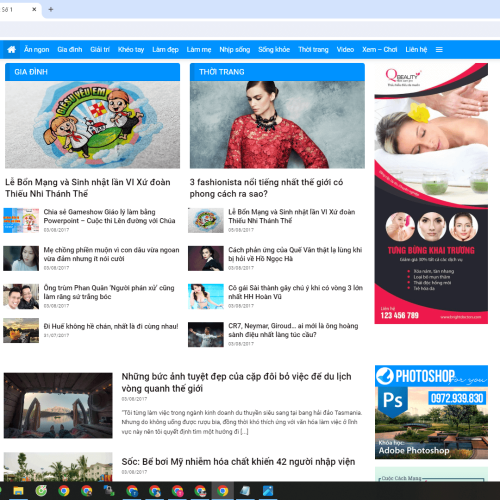Navigate to Nhịp sống

point(235,50)
